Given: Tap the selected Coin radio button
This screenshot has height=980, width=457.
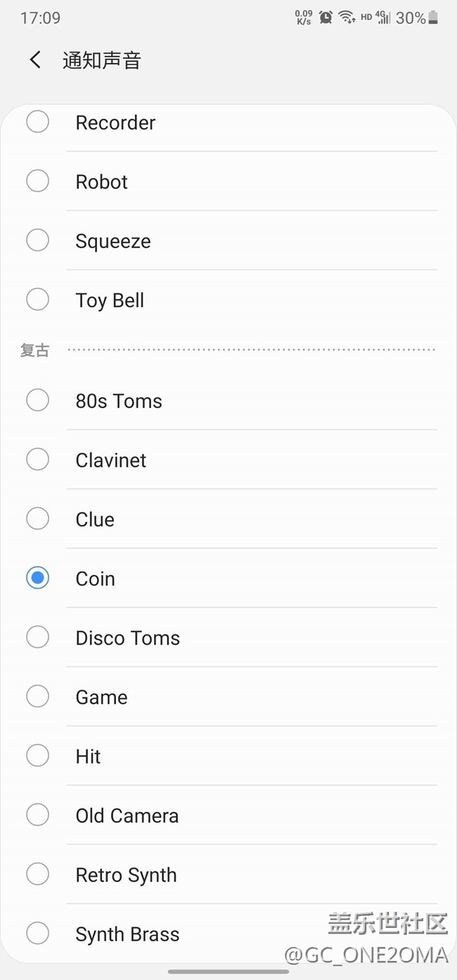Looking at the screenshot, I should coord(37,578).
